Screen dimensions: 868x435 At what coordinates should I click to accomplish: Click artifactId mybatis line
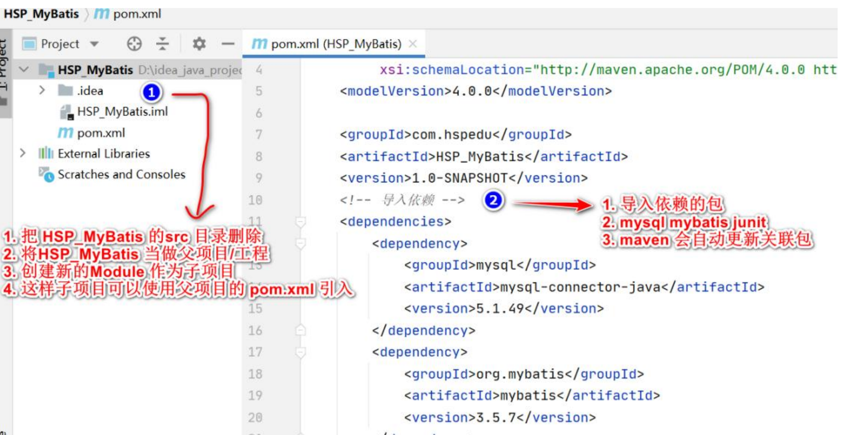(532, 395)
